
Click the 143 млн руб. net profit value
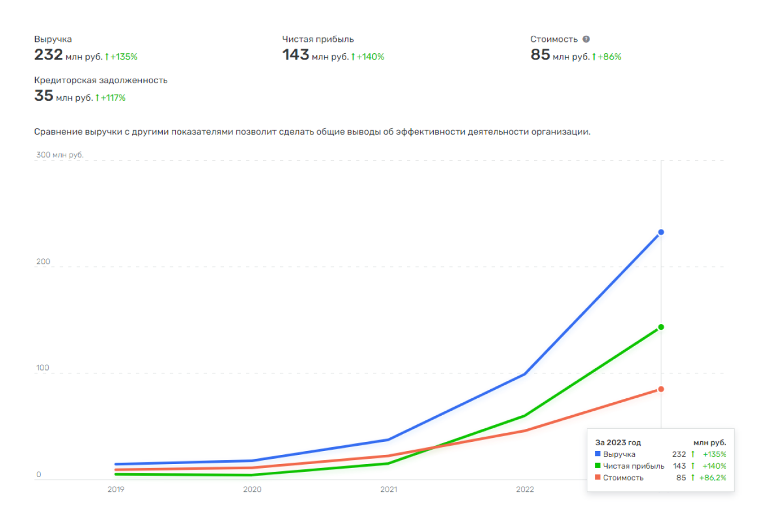(x=315, y=55)
